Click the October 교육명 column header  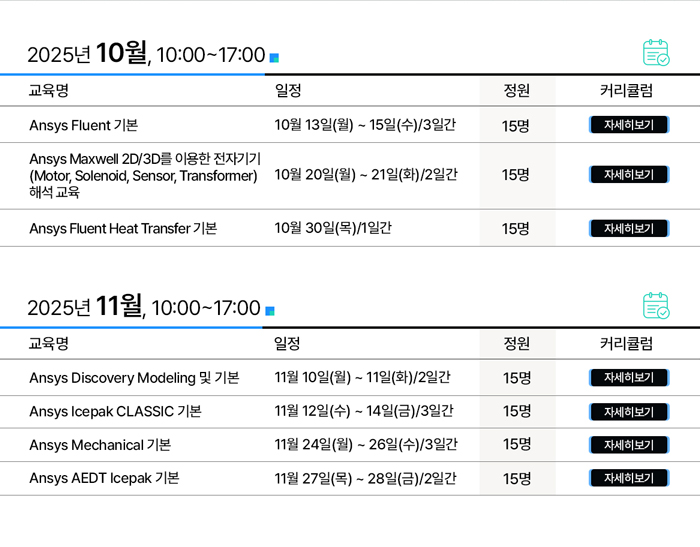pos(49,91)
